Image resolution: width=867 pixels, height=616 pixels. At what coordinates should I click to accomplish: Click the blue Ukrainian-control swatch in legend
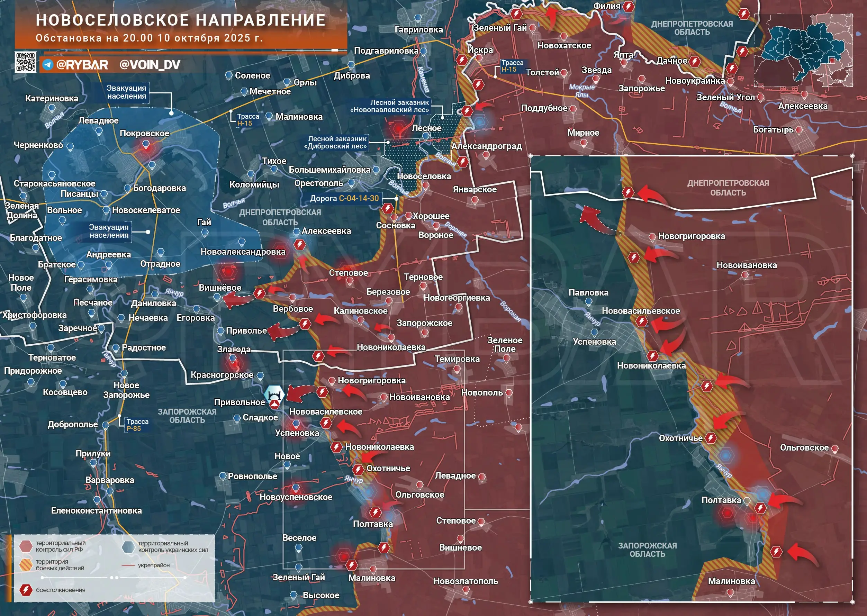click(x=128, y=546)
